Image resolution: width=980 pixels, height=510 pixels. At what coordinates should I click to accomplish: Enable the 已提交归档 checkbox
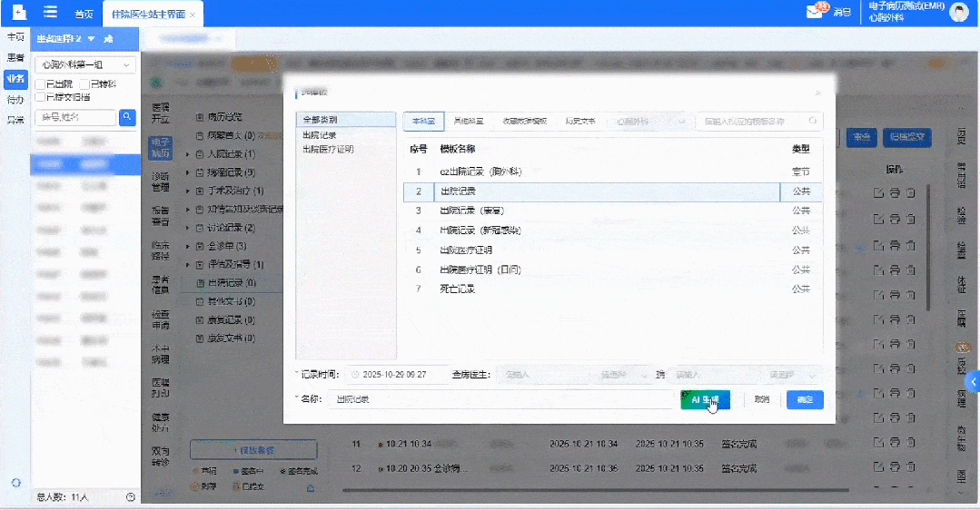41,96
